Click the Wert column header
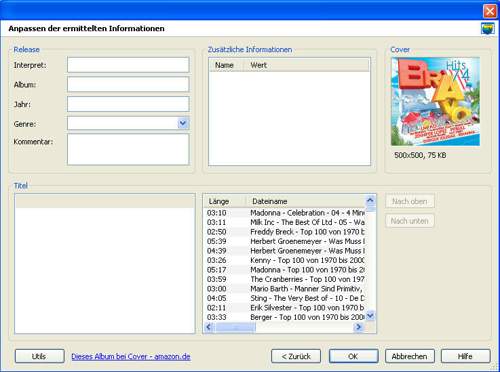 (306, 65)
